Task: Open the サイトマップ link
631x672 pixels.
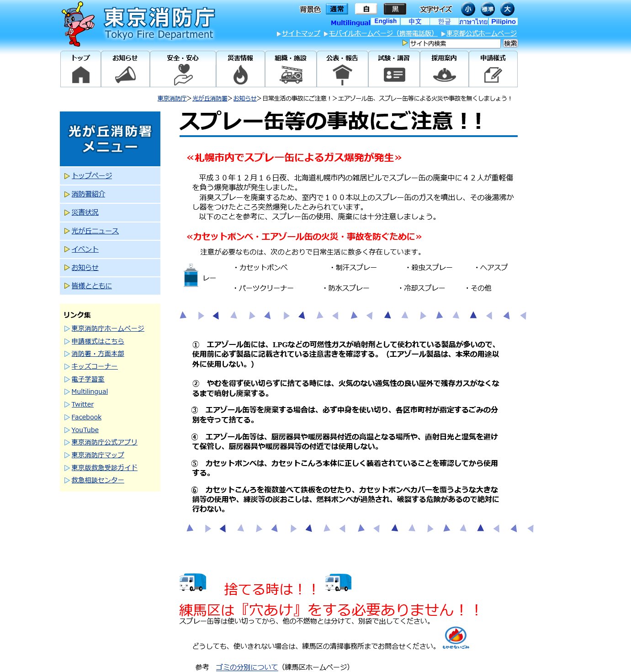Action: point(301,33)
